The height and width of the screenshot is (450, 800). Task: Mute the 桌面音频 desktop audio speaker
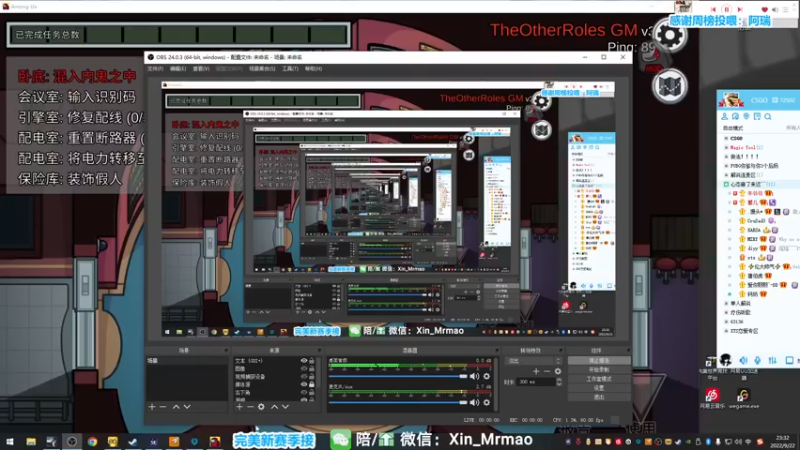coord(474,376)
